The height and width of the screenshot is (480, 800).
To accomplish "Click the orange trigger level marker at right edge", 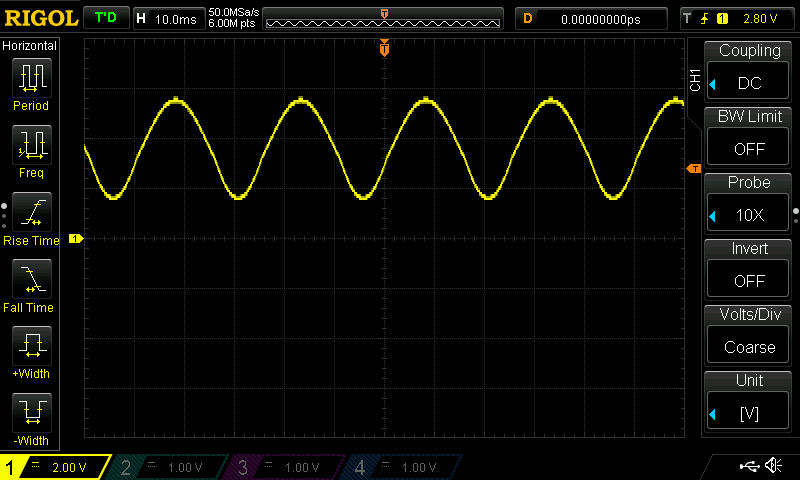I will click(694, 168).
